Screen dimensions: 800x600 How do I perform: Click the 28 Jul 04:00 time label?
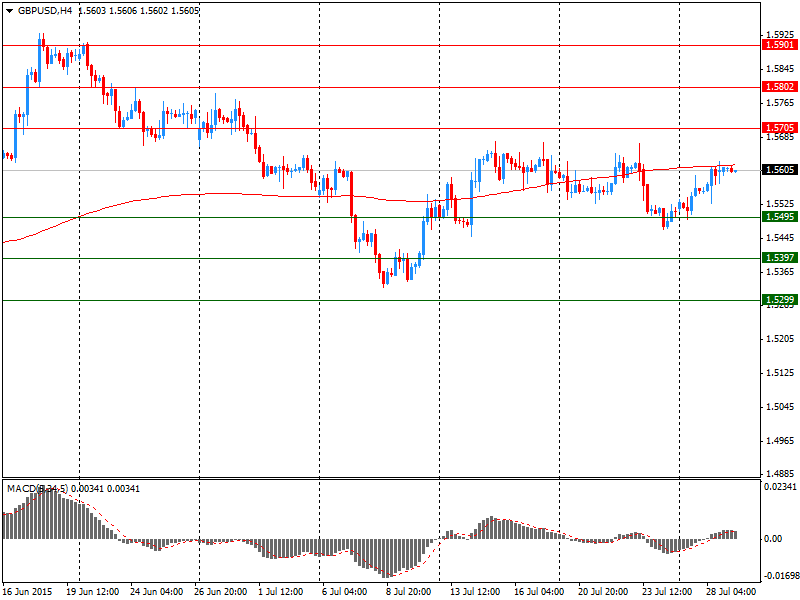732,592
